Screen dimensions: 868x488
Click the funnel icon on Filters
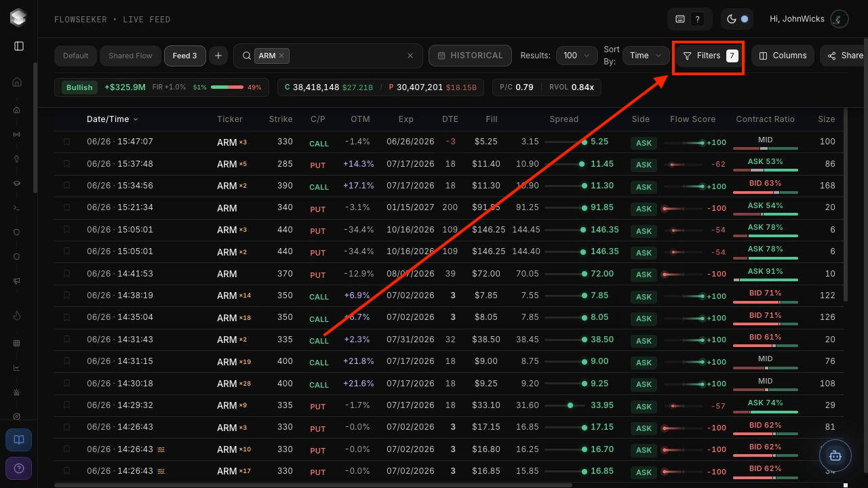[687, 56]
